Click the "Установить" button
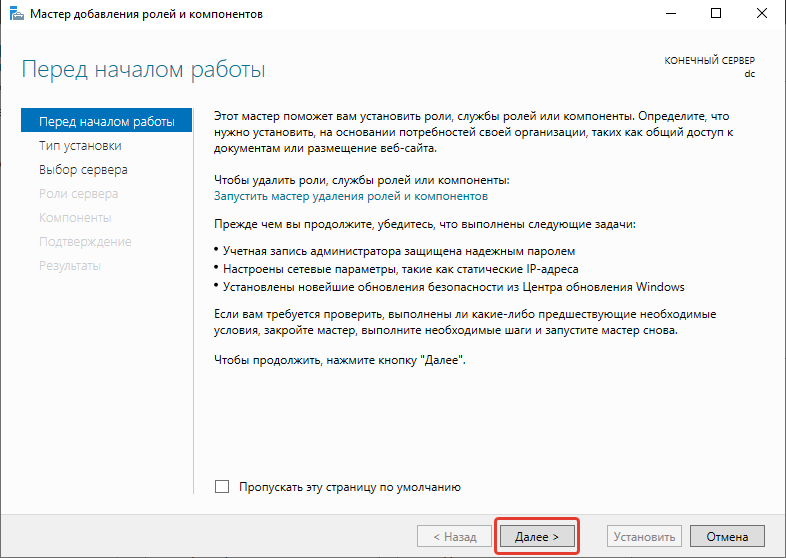786x558 pixels. (644, 536)
